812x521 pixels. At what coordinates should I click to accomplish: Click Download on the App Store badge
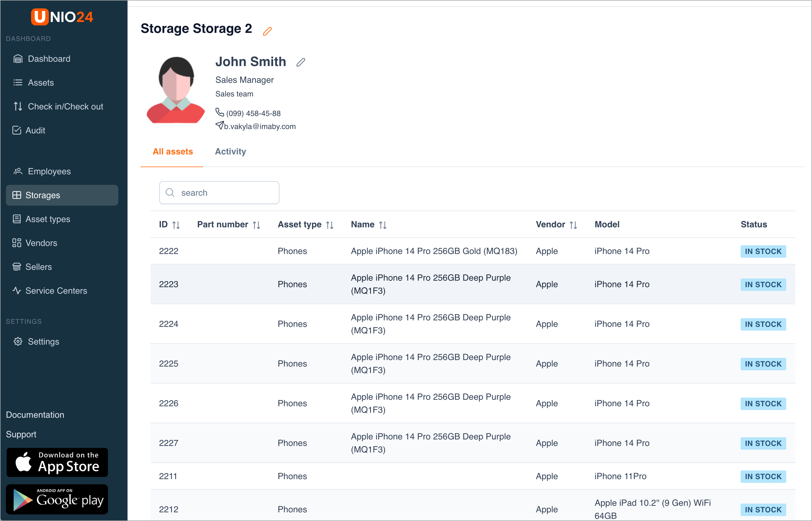click(57, 462)
